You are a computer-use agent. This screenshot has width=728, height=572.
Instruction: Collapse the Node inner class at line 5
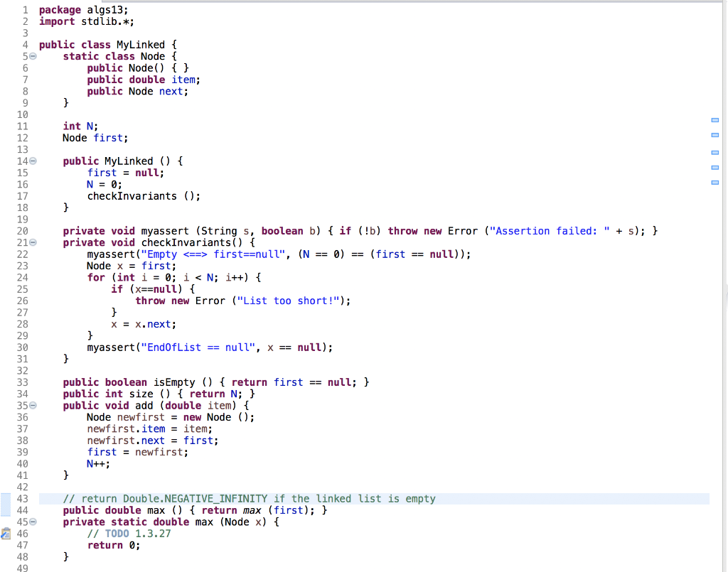(x=33, y=56)
